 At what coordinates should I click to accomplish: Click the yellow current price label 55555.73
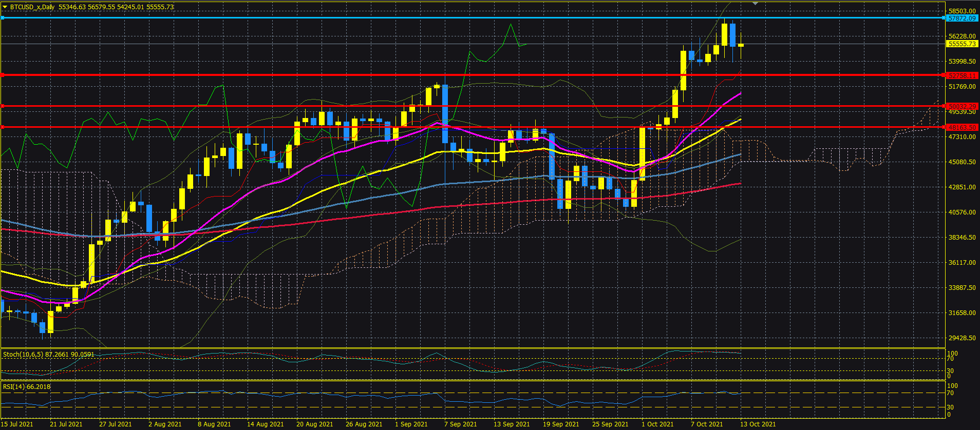[962, 44]
